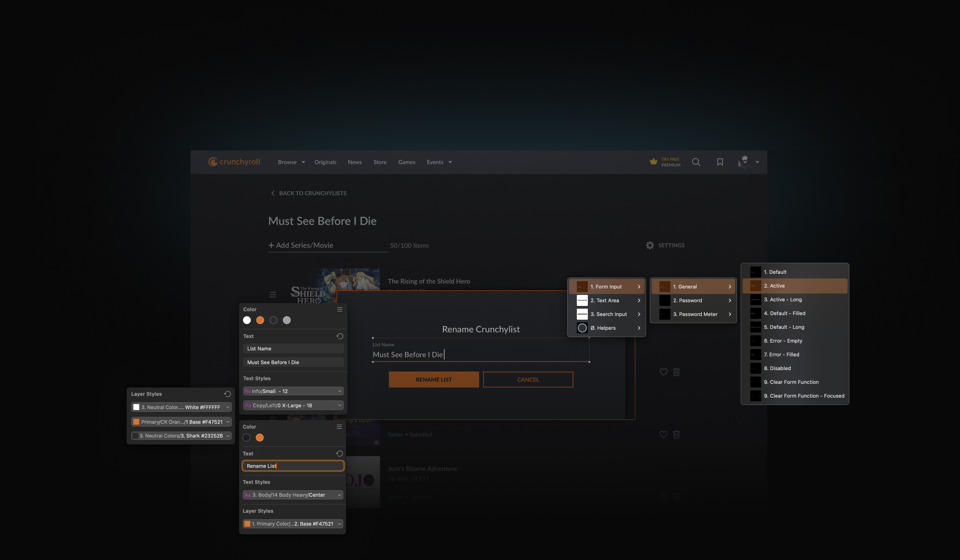Viewport: 960px width, 560px height.
Task: Select orange swatch in upper Color panel
Action: click(x=260, y=320)
